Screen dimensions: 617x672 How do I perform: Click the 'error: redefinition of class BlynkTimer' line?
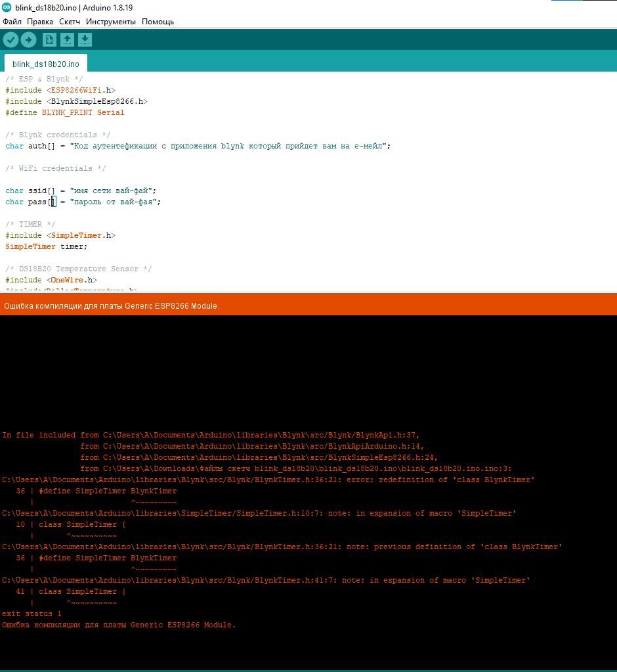point(268,480)
